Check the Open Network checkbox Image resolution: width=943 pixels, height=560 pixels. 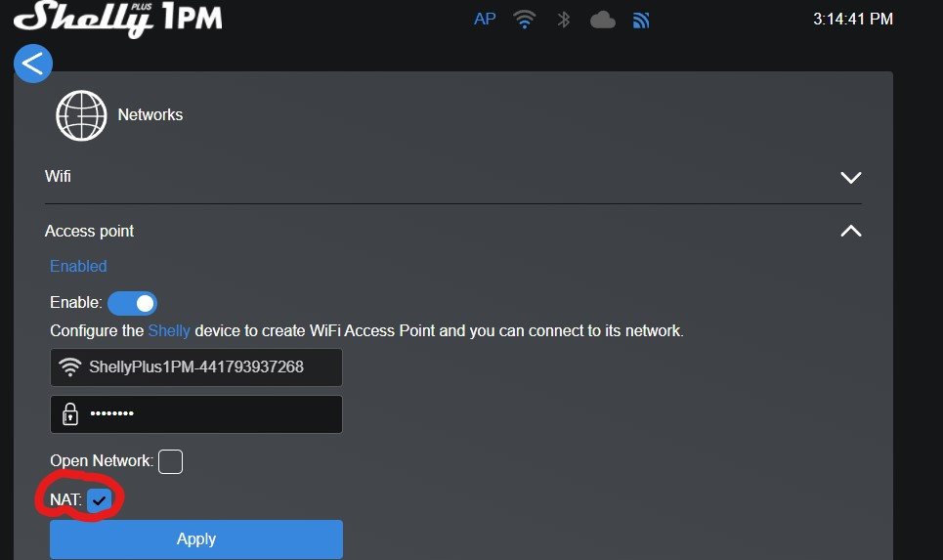[171, 461]
